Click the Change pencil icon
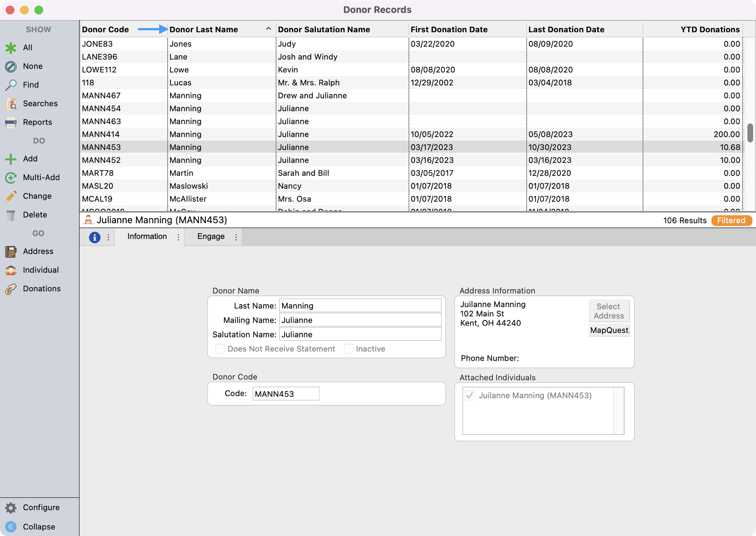 click(11, 196)
